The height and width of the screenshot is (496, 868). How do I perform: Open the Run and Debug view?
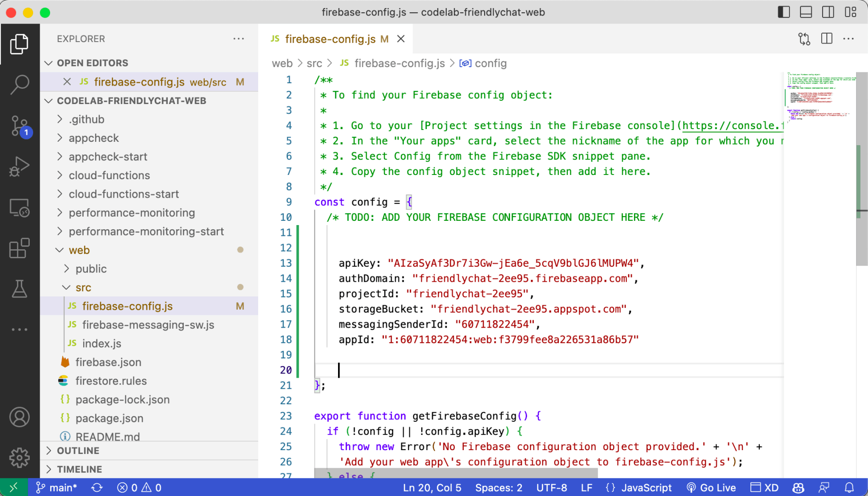(19, 166)
